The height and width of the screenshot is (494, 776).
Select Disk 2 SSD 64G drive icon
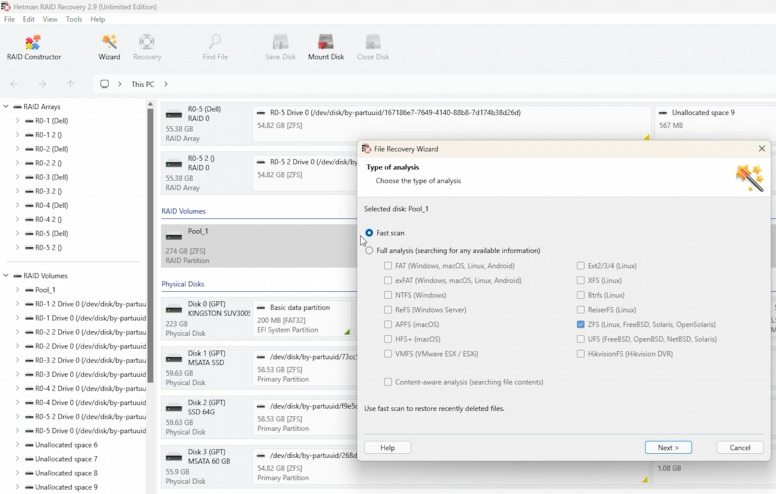pyautogui.click(x=174, y=408)
